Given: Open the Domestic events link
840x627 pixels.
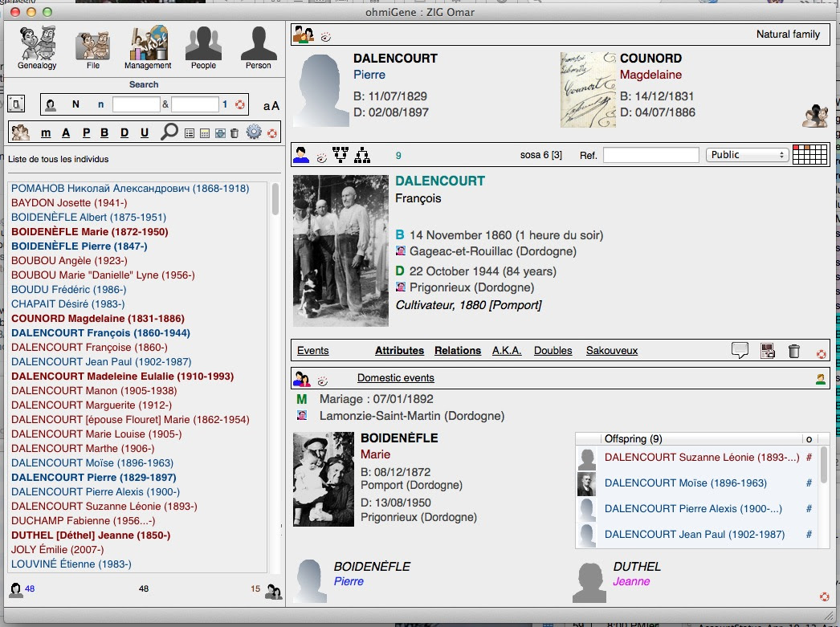Looking at the screenshot, I should [396, 378].
